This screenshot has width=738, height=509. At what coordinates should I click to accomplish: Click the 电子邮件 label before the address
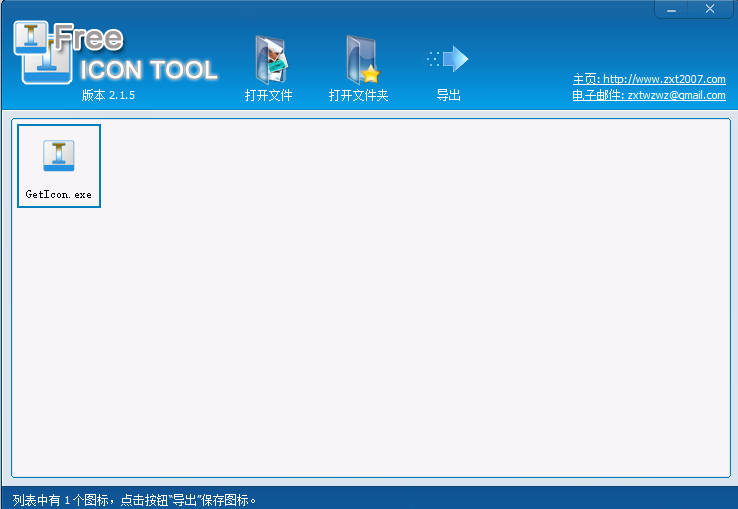[x=597, y=95]
